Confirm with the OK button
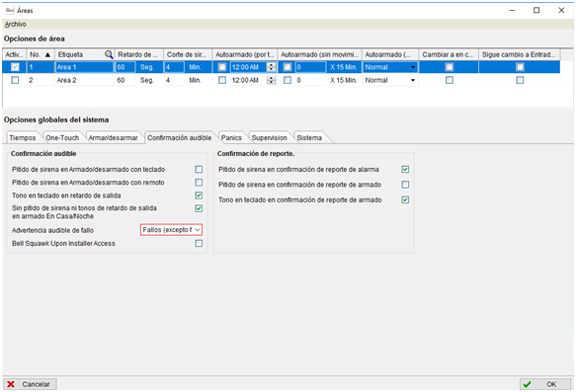 click(545, 384)
